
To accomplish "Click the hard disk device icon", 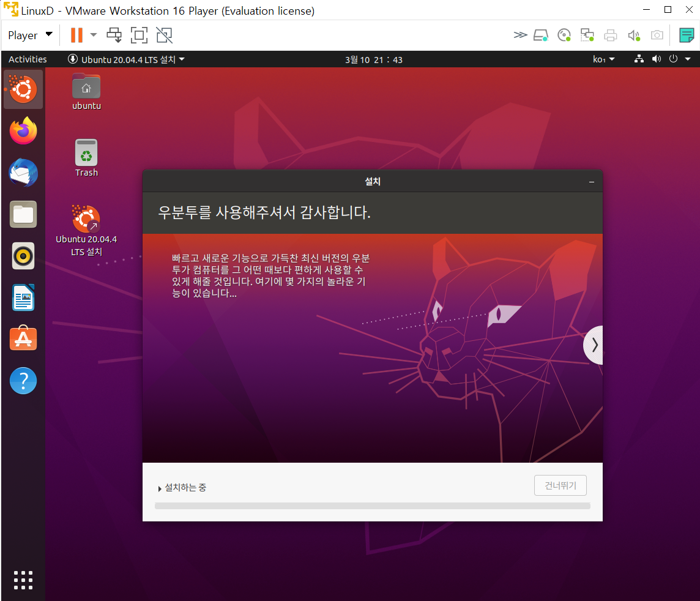I will [541, 35].
